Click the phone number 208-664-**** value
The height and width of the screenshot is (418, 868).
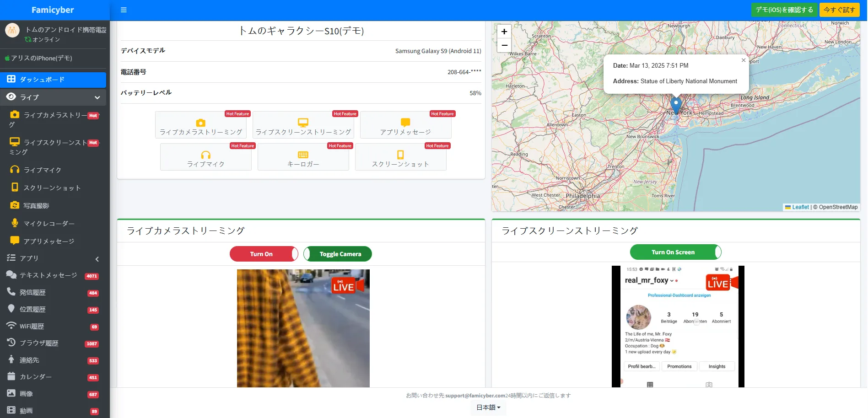(x=464, y=72)
